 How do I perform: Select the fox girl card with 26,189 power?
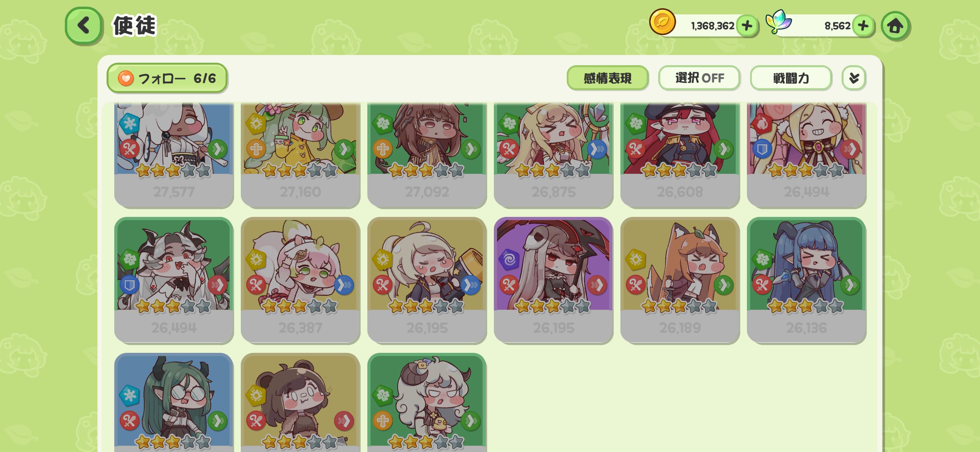(680, 280)
